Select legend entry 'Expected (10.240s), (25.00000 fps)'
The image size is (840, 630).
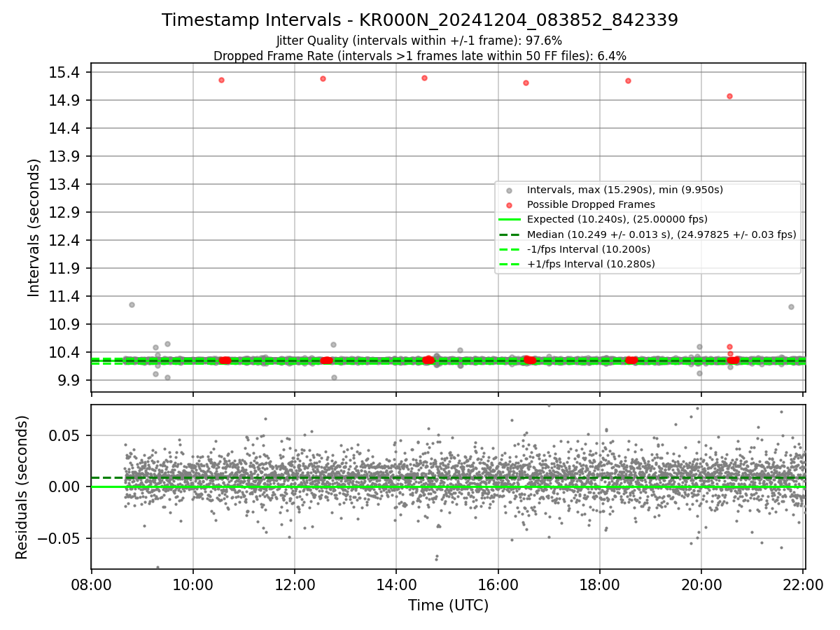(x=617, y=219)
